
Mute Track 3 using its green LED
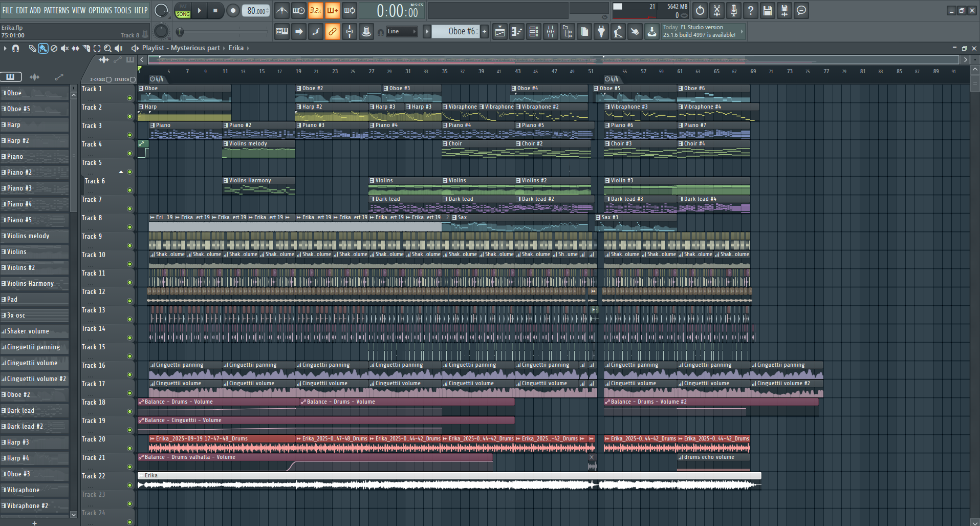tap(129, 135)
